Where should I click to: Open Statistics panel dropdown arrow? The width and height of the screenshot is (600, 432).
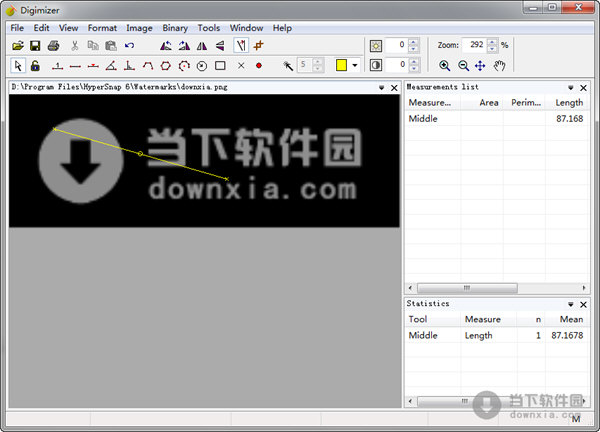571,304
